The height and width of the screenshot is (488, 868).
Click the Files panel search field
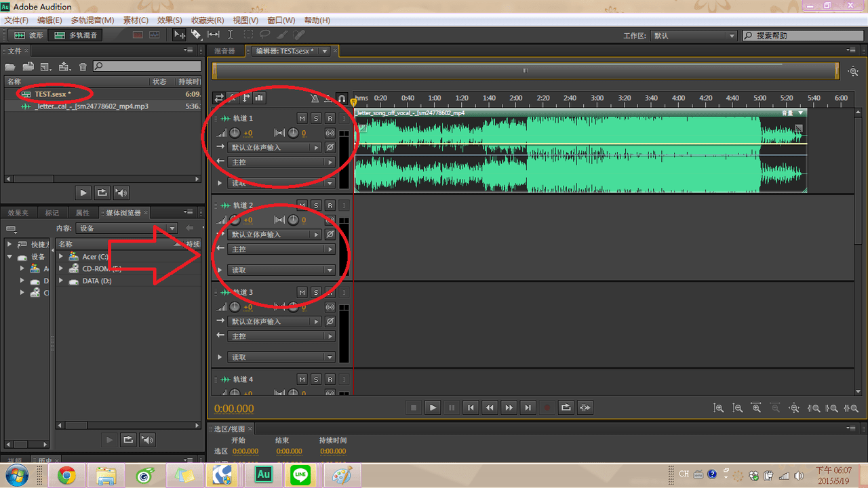146,66
